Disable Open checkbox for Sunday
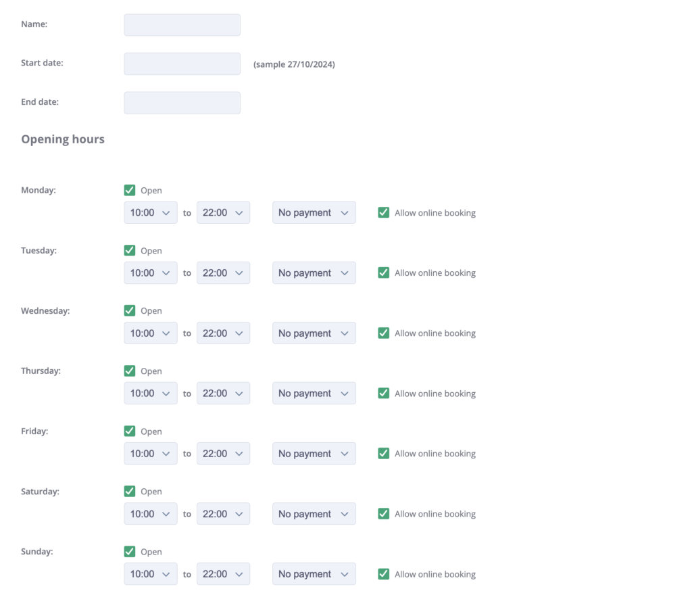This screenshot has height=616, width=692. tap(129, 551)
